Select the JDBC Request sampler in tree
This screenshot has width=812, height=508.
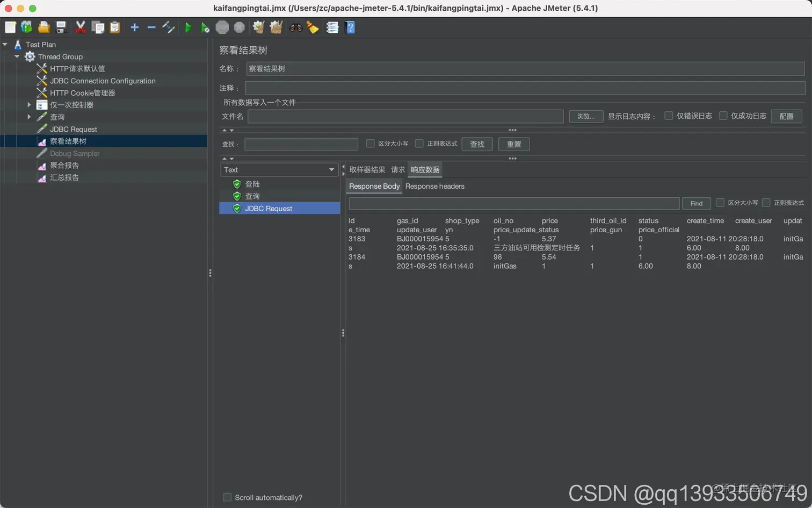(74, 130)
